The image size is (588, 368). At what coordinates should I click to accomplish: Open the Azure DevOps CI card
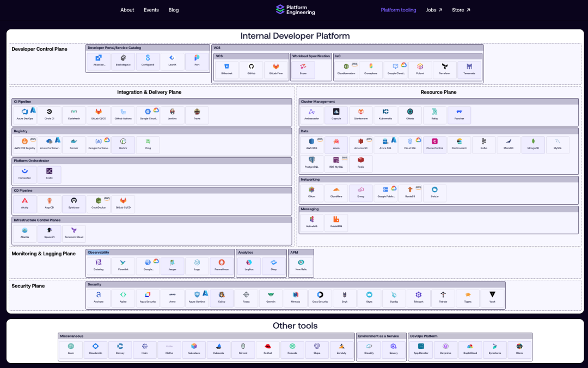pos(24,114)
